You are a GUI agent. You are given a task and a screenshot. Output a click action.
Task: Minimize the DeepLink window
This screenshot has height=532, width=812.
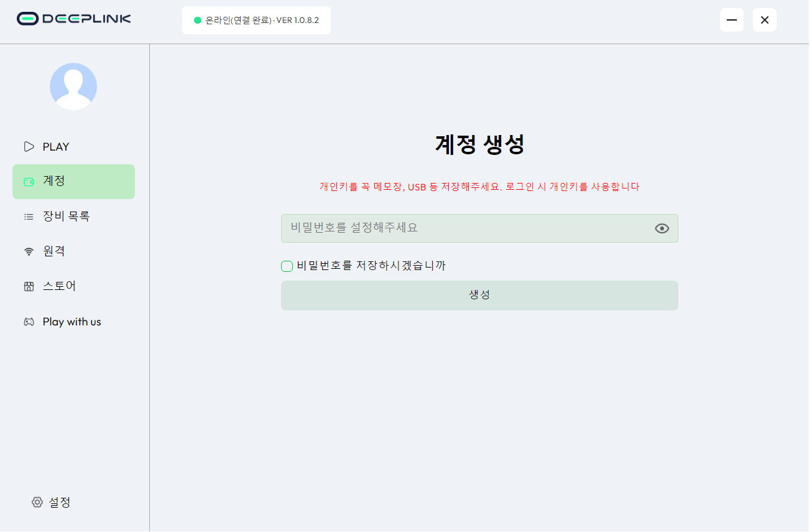click(x=732, y=20)
